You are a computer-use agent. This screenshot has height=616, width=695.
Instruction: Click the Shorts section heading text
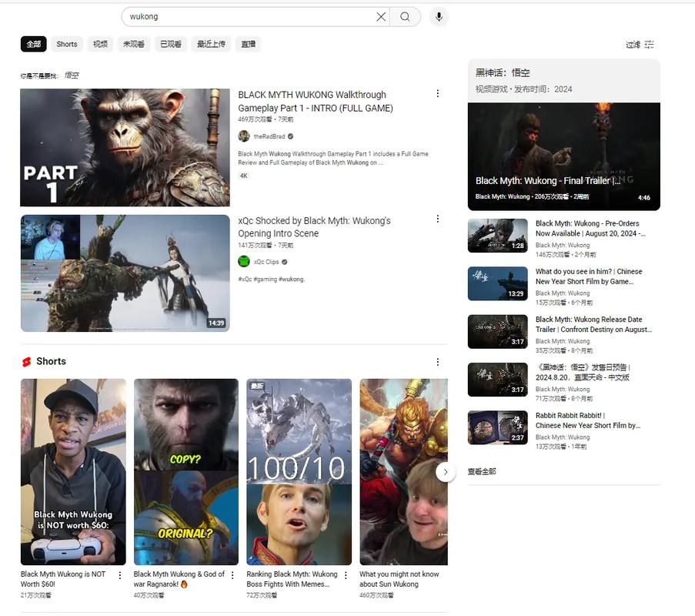(x=51, y=361)
